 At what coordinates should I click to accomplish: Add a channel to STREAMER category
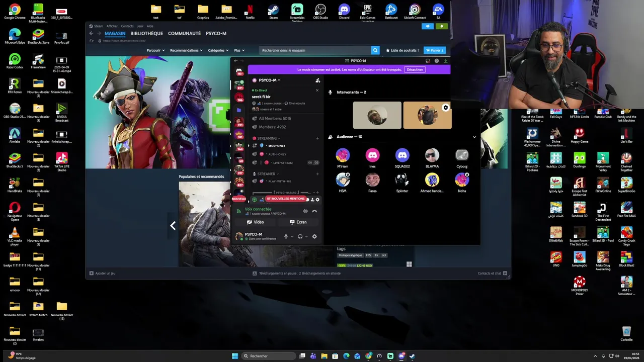317,174
